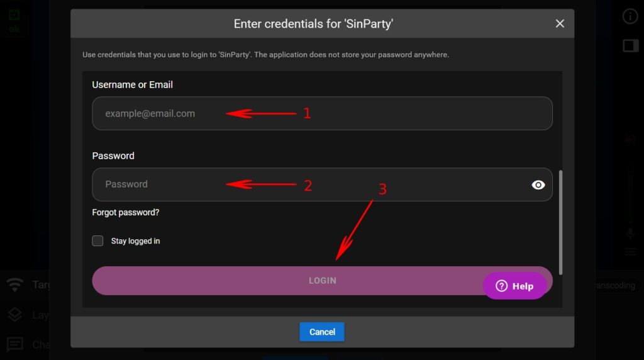
Task: Open the Layers stack icon
Action: click(15, 315)
